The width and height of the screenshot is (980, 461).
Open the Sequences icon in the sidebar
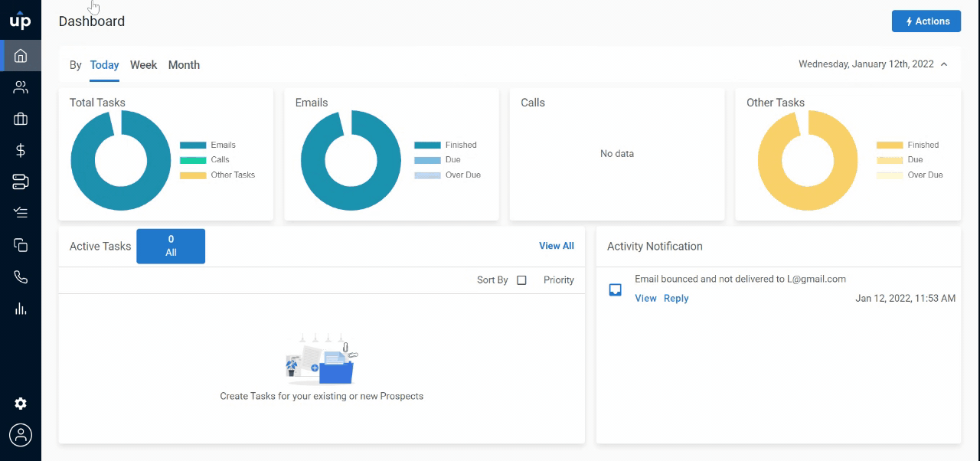pyautogui.click(x=21, y=181)
